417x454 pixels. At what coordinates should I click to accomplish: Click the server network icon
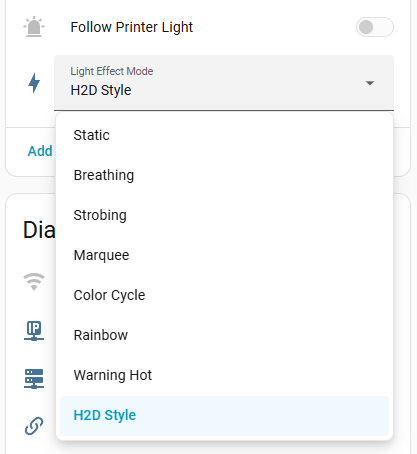pos(34,379)
